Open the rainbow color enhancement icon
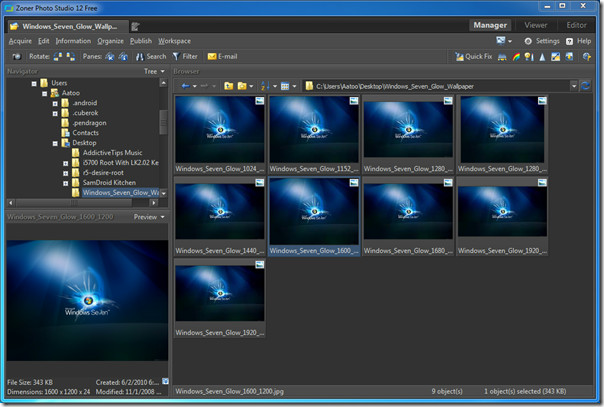604x407 pixels. (x=516, y=57)
